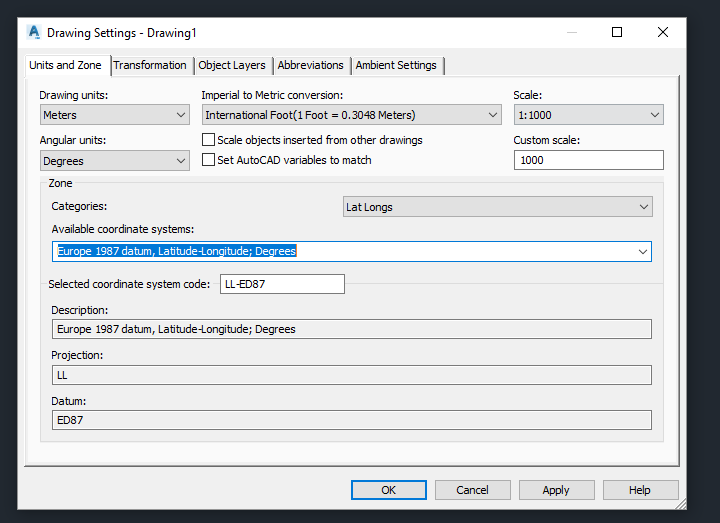
Task: Minimize the Drawing Settings dialog
Action: 571,32
